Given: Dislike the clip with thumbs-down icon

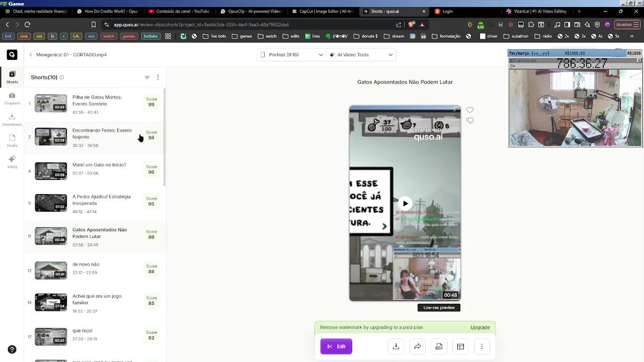Looking at the screenshot, I should pyautogui.click(x=469, y=121).
